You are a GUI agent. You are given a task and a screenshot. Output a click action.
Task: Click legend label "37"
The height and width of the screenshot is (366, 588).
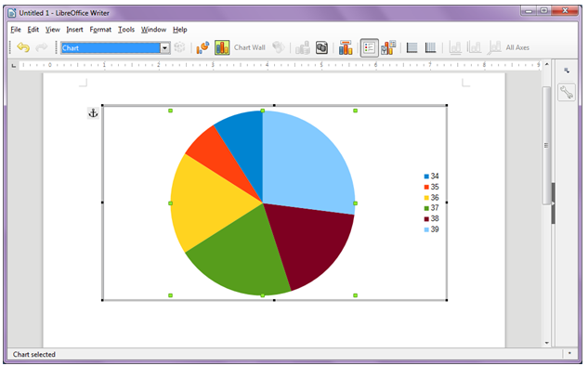435,208
